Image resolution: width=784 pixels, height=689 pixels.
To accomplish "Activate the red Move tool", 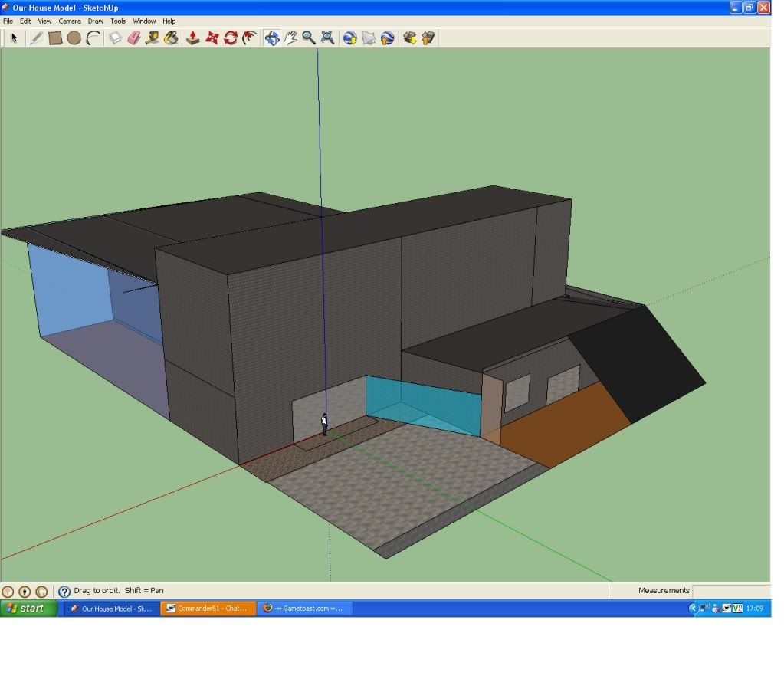I will click(212, 38).
